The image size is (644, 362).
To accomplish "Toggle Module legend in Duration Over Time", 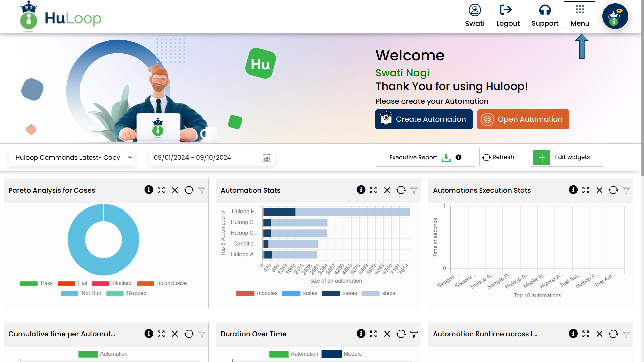I will pos(341,354).
